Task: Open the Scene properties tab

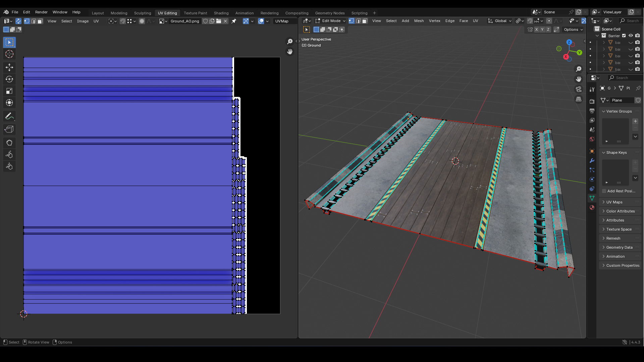Action: tap(592, 129)
